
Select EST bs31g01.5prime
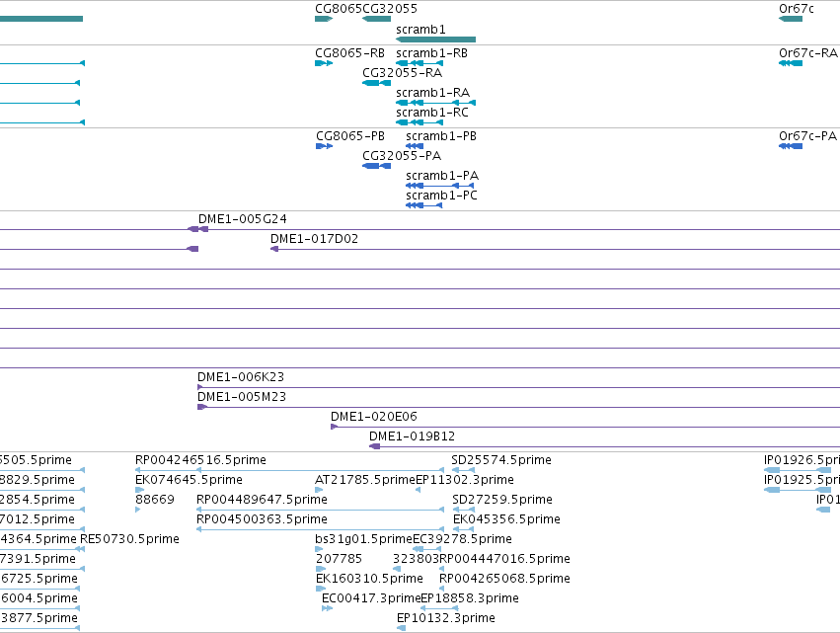pos(364,539)
